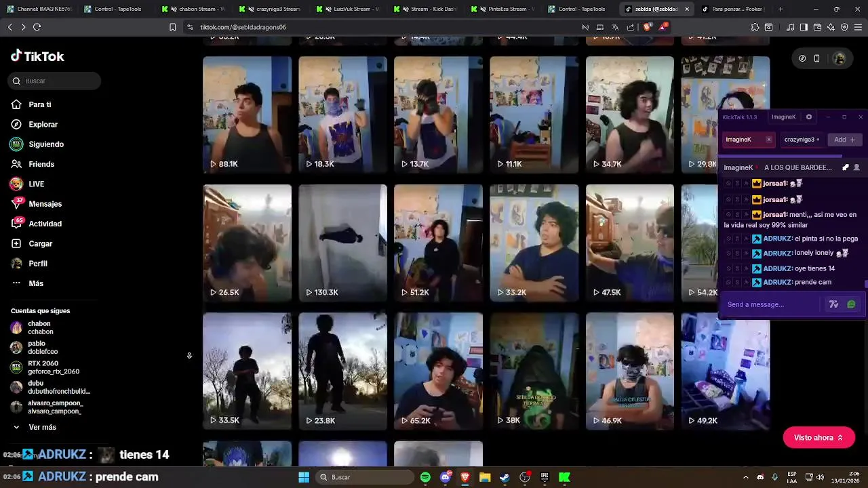This screenshot has width=868, height=488.
Task: Click browser reload button
Action: (x=37, y=27)
